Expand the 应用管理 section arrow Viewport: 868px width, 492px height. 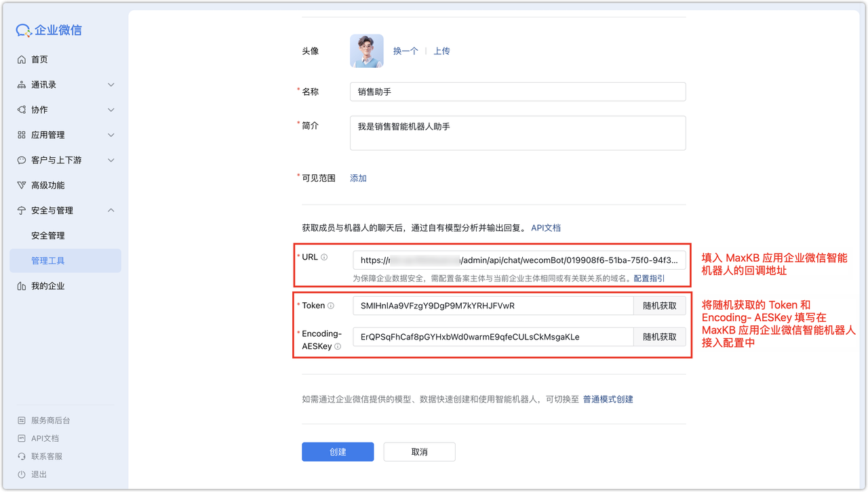[111, 135]
